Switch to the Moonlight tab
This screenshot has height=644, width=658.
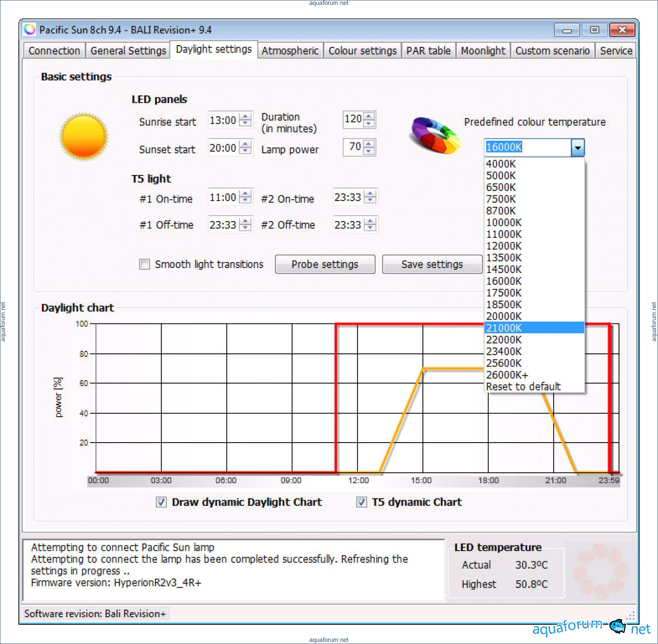(483, 51)
